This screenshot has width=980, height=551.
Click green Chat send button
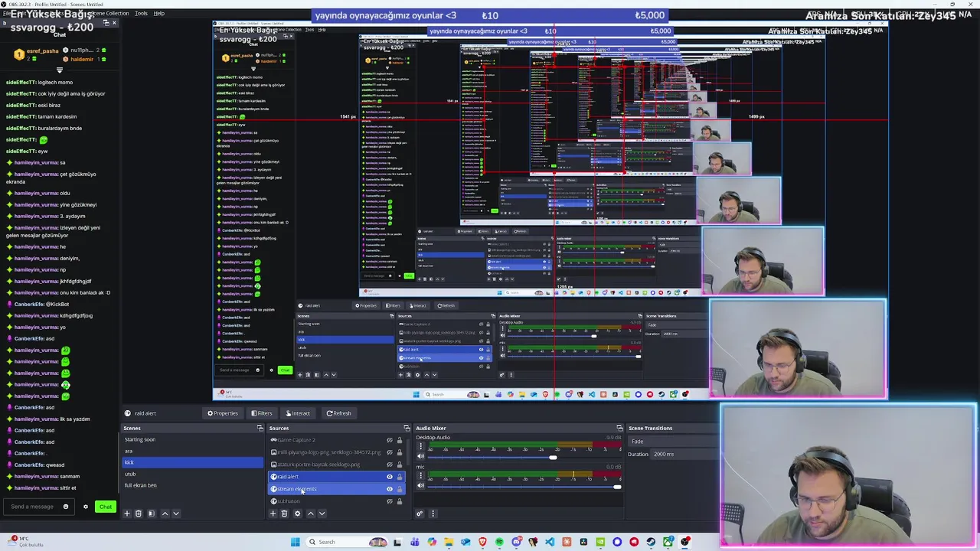coord(106,507)
